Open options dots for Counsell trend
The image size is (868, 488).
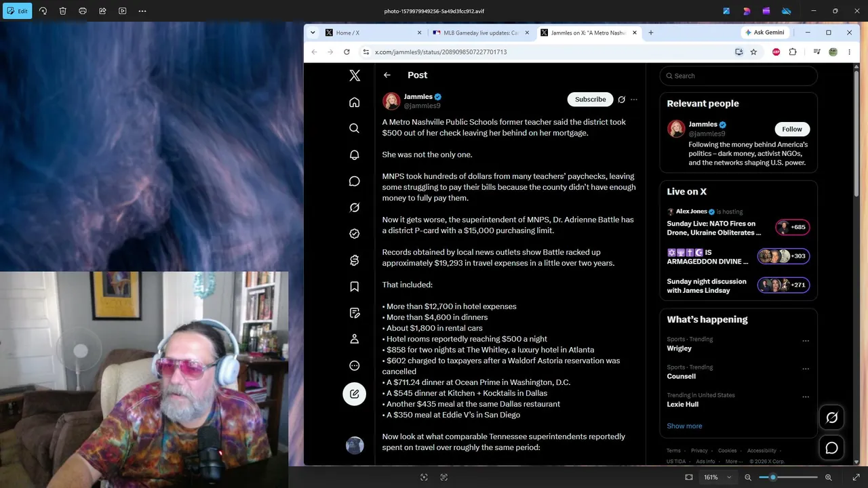(x=806, y=369)
